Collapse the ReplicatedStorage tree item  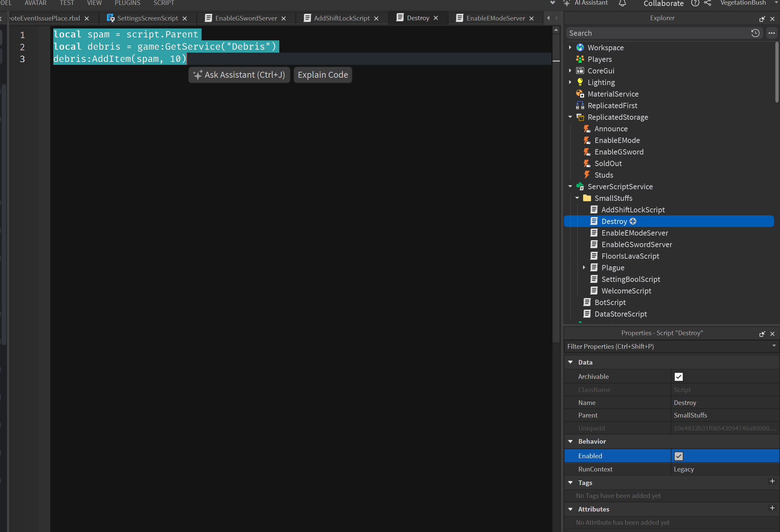click(570, 117)
